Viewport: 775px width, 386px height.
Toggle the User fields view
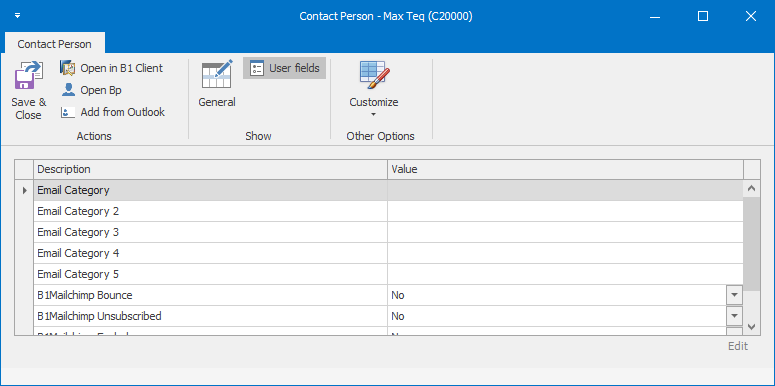285,68
